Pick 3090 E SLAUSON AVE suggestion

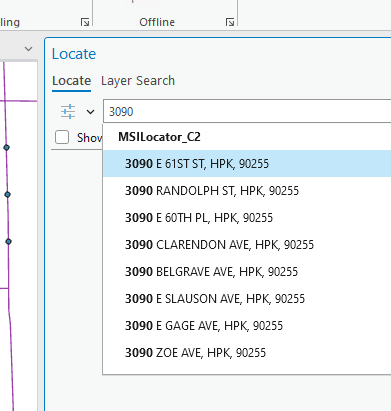247,299
